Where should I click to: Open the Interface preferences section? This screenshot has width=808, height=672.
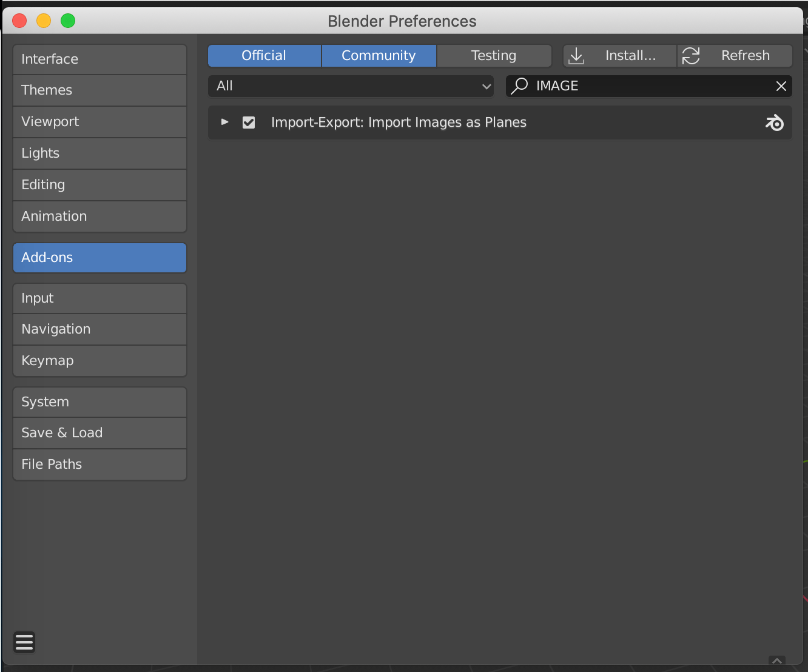(x=99, y=59)
